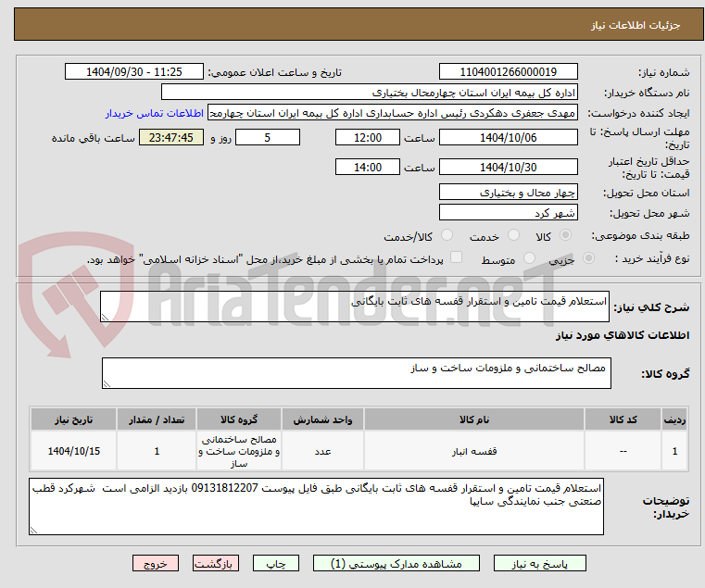
Task: Click the request creator field مهدی جعفری
Action: [393, 113]
